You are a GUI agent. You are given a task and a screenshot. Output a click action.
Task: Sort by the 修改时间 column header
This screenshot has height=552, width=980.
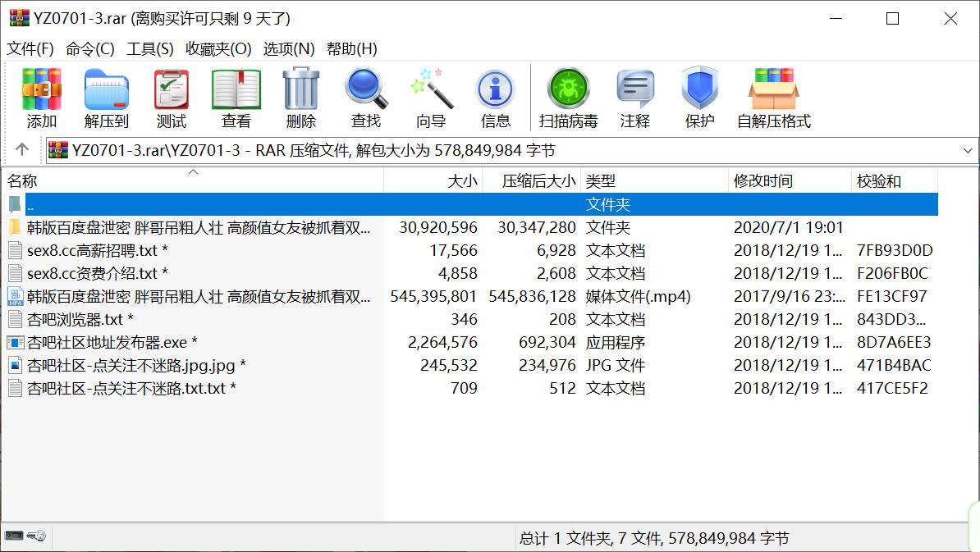pyautogui.click(x=763, y=181)
